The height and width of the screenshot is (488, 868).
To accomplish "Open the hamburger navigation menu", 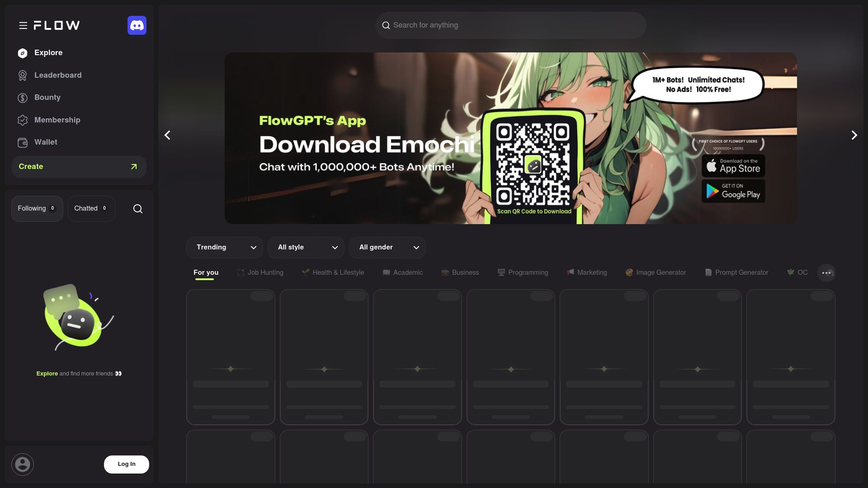I will tap(23, 25).
